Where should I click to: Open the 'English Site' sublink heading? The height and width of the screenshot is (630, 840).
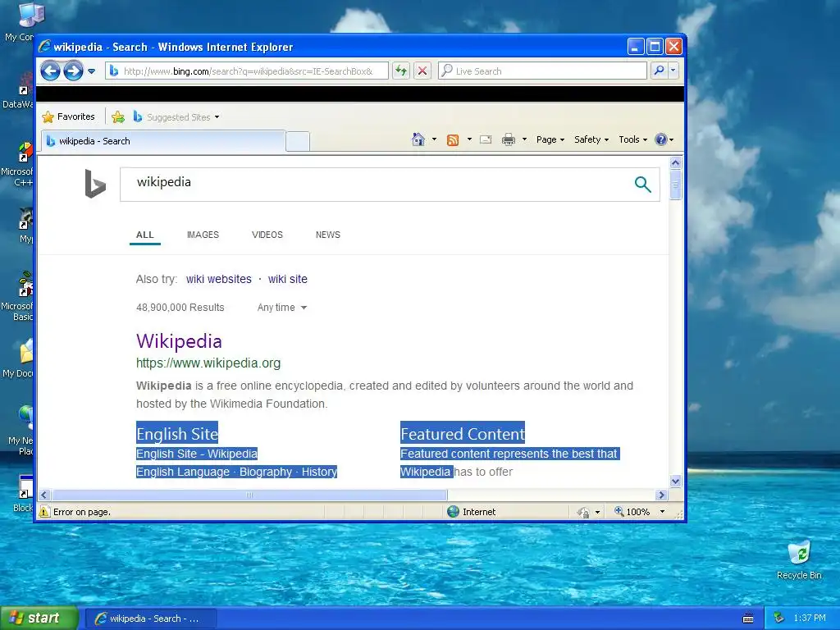(177, 433)
